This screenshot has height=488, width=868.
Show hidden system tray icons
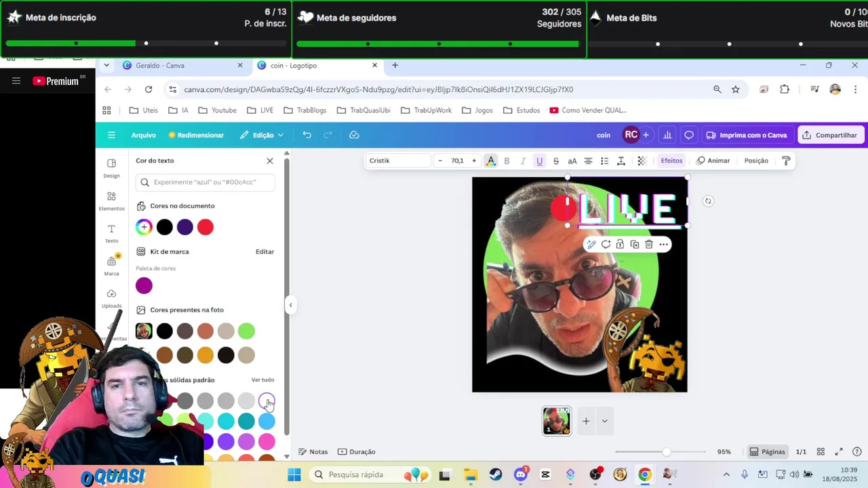726,474
